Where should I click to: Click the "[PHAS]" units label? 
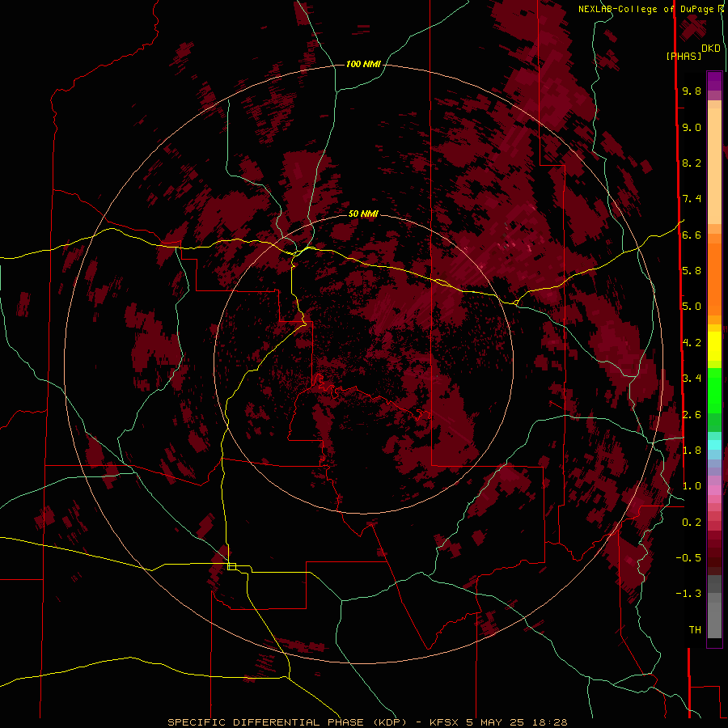coord(684,56)
